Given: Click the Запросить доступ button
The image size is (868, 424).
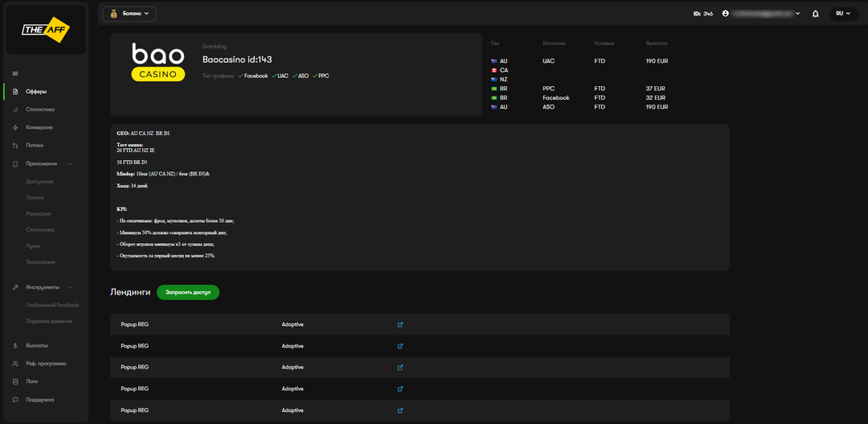Looking at the screenshot, I should [188, 292].
